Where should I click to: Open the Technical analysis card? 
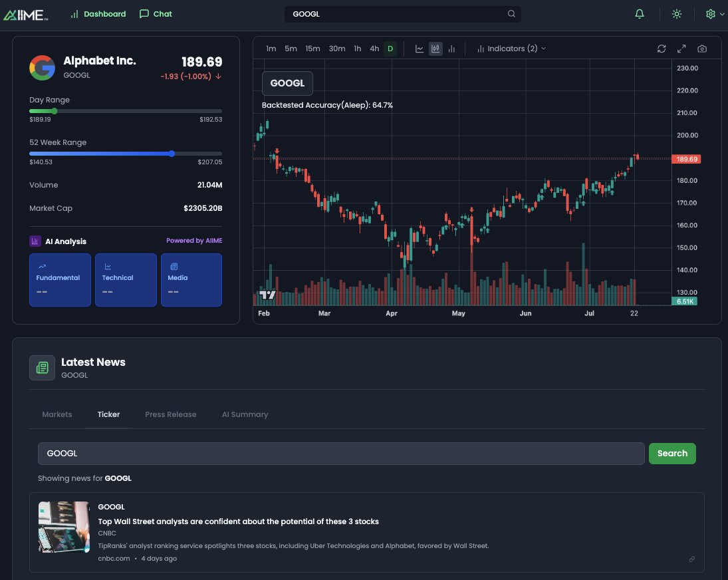coord(126,280)
